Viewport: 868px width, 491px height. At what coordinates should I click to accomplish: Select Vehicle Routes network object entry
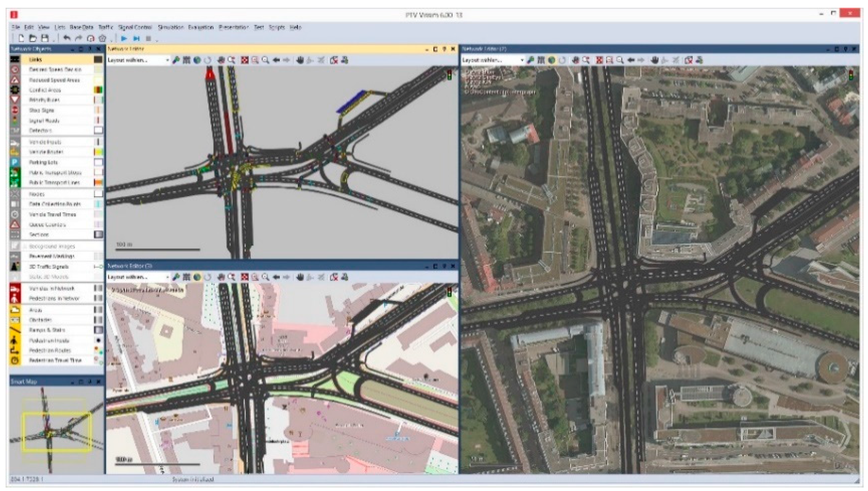pos(46,152)
